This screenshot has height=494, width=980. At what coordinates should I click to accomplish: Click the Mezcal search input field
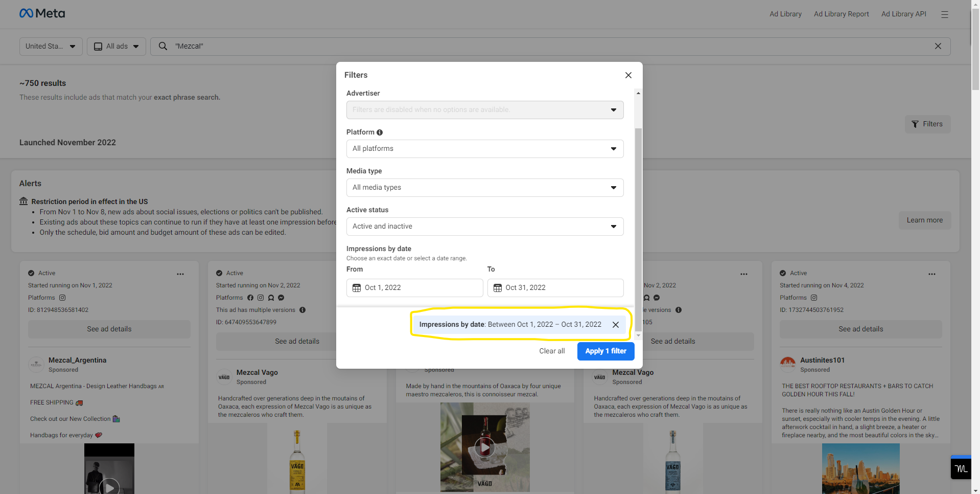[550, 46]
